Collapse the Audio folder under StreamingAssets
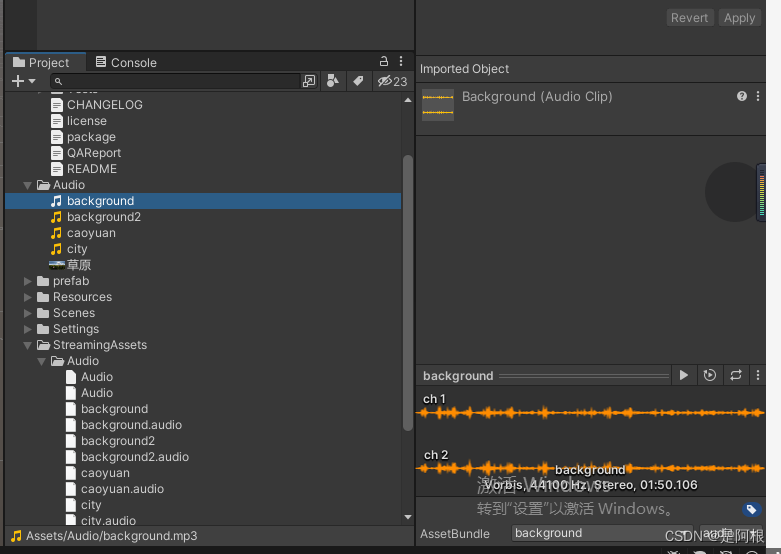 [x=41, y=361]
